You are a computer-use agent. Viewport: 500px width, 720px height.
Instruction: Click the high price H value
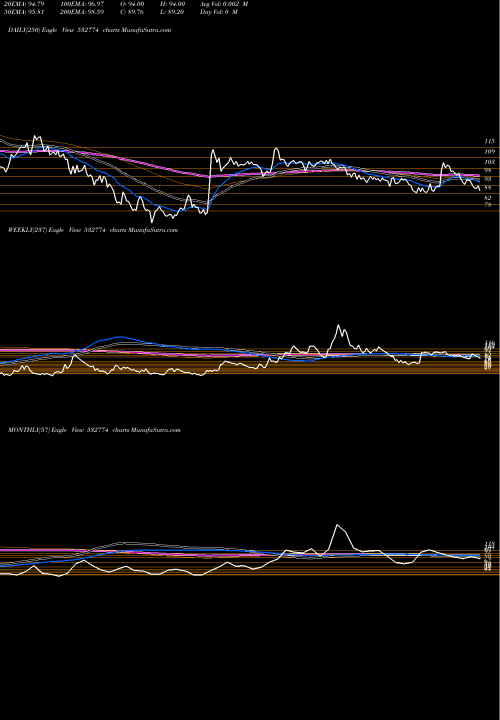(172, 3)
